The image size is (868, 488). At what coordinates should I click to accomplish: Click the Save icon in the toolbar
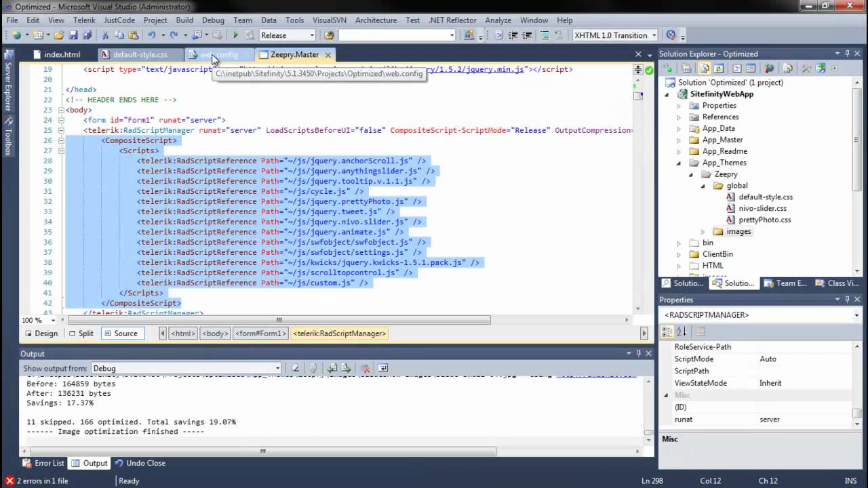pos(73,35)
